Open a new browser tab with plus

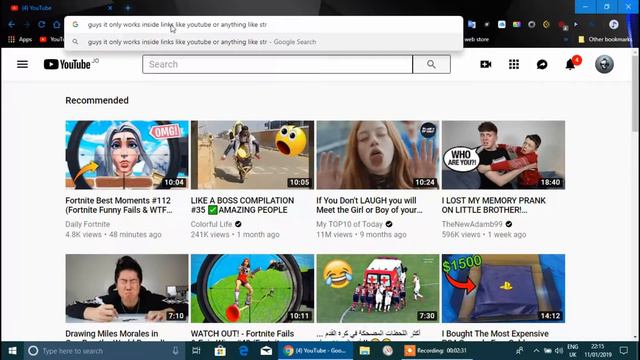[128, 8]
